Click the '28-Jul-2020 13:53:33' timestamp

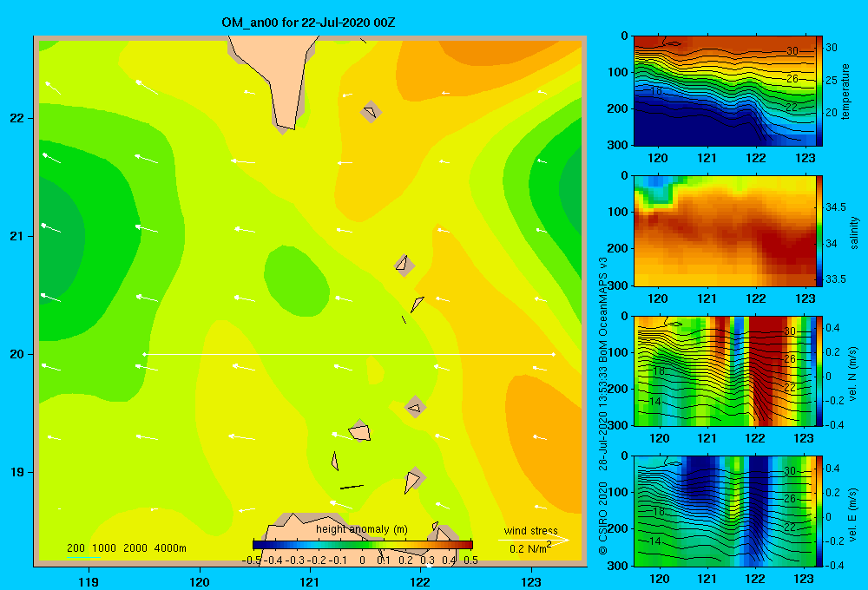[603, 418]
